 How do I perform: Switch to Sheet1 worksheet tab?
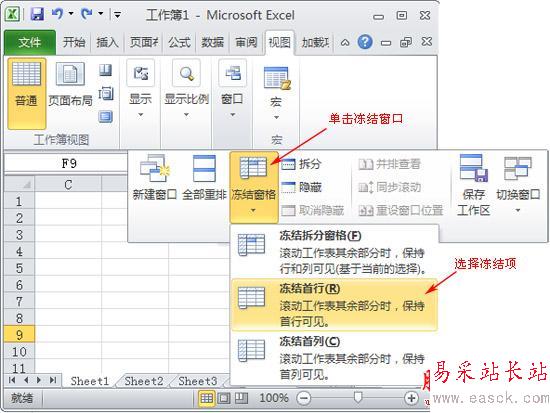[90, 381]
